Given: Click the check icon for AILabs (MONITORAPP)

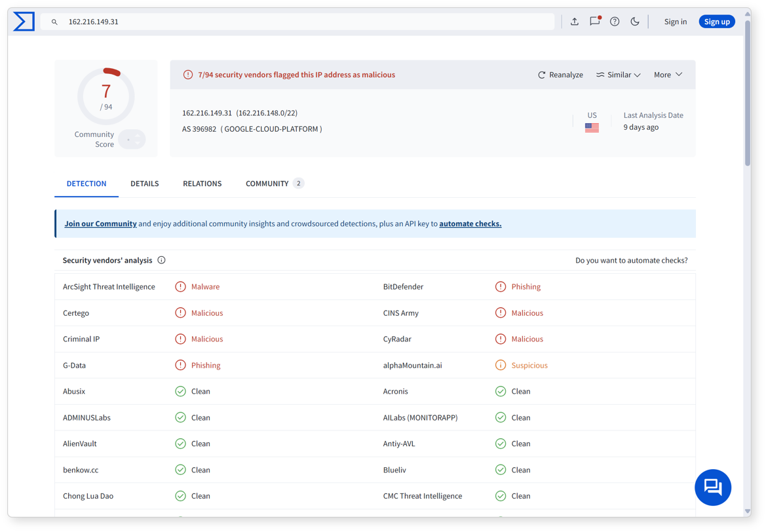Looking at the screenshot, I should pos(501,418).
